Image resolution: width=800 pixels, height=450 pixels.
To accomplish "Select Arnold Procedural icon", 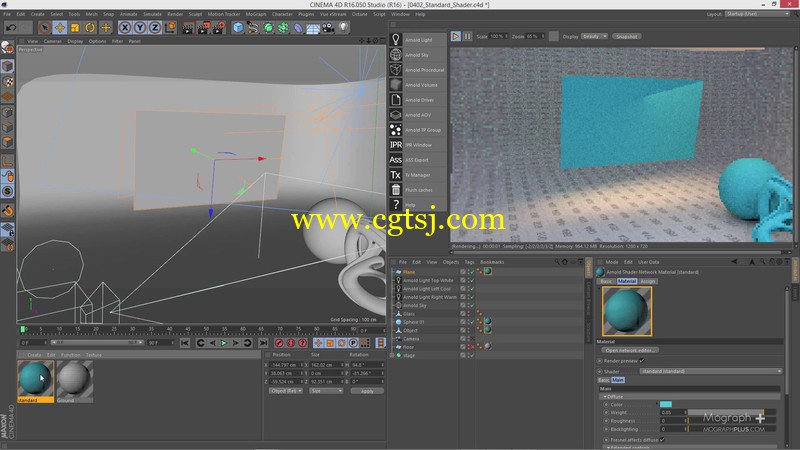I will [x=395, y=69].
